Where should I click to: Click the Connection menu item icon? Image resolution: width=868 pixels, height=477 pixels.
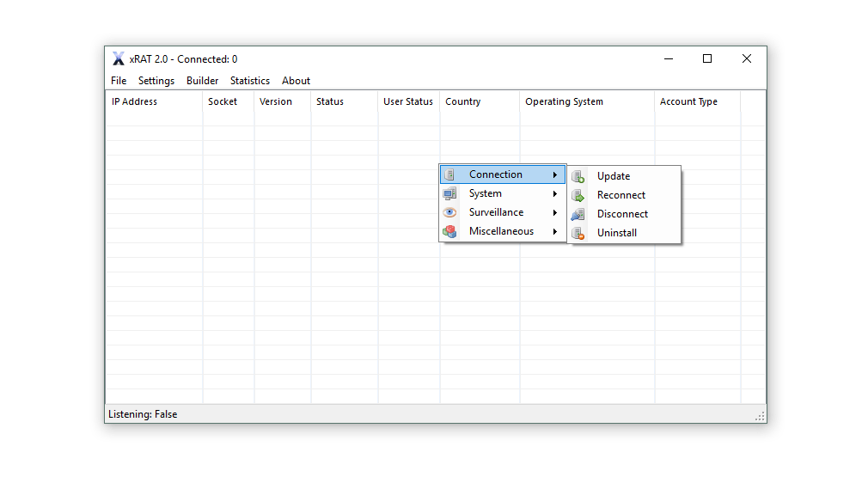[449, 175]
